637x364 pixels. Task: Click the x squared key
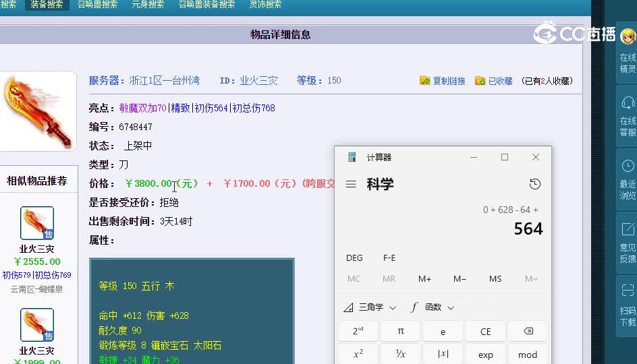coord(358,355)
